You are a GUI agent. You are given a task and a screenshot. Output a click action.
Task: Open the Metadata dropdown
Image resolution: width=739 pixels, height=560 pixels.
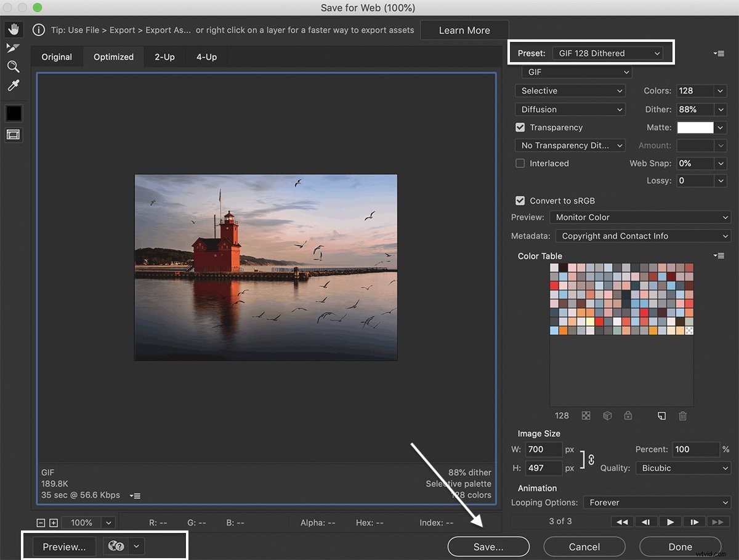tap(642, 236)
